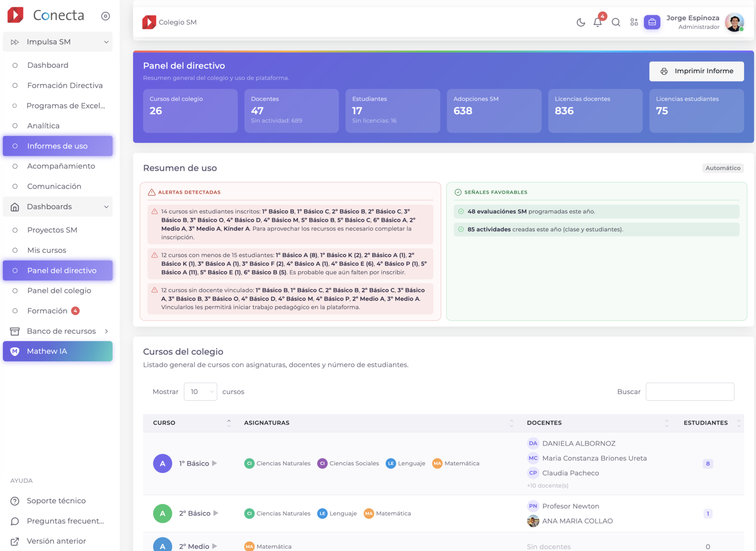This screenshot has width=756, height=551.
Task: Focus the Buscar search field
Action: [x=690, y=392]
